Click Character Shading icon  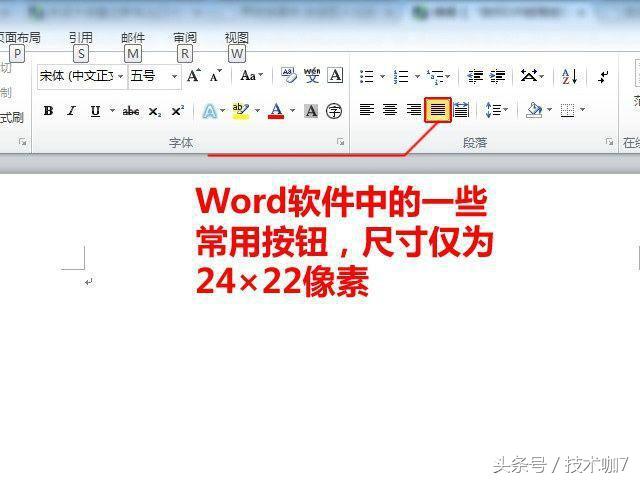[311, 111]
